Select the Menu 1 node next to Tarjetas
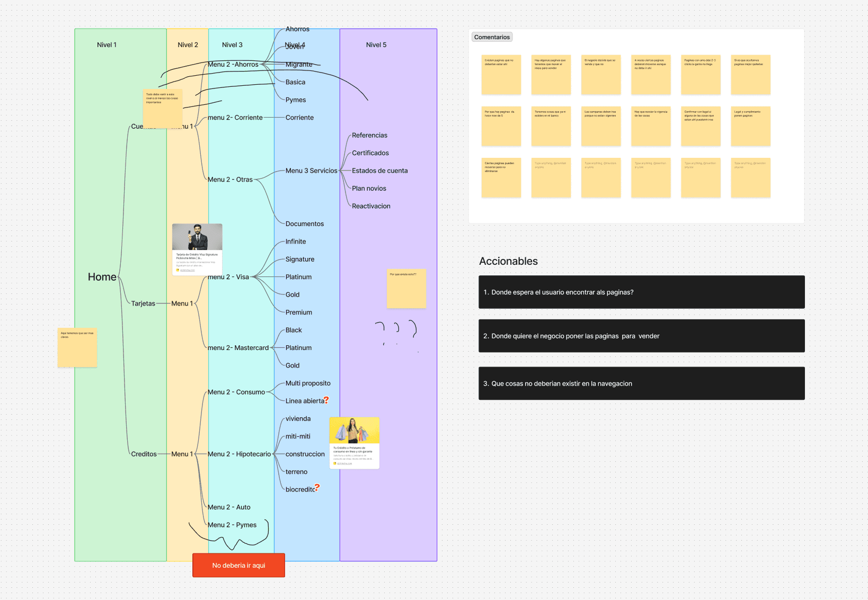 point(182,303)
